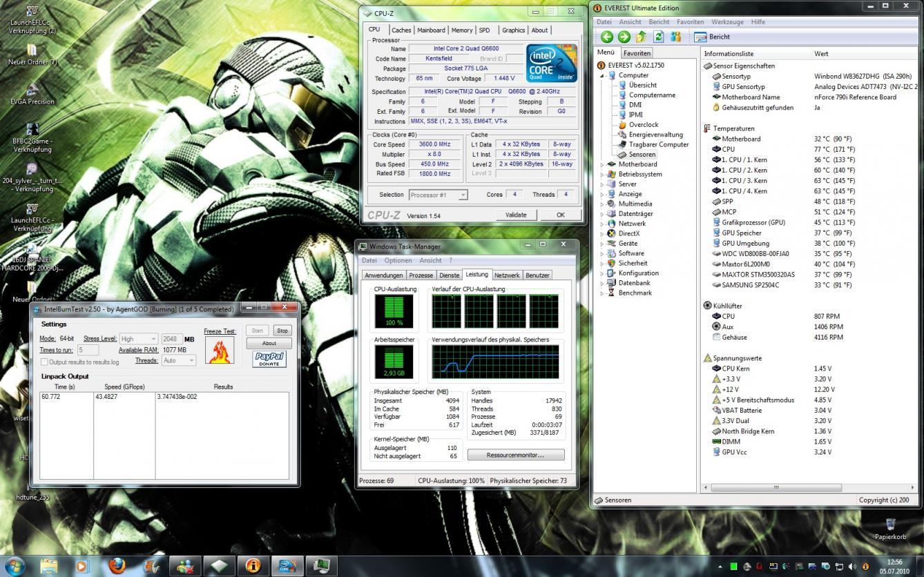924x577 pixels.
Task: Switch to Task Manager Prozesse tab
Action: [x=421, y=275]
